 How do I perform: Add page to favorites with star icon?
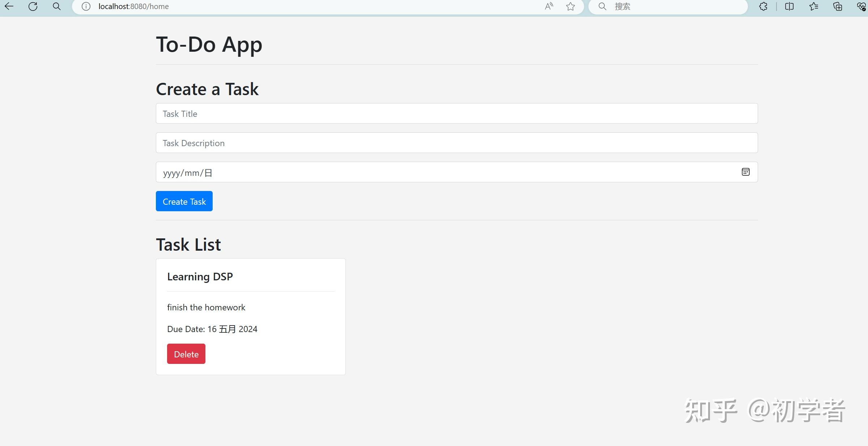tap(570, 6)
